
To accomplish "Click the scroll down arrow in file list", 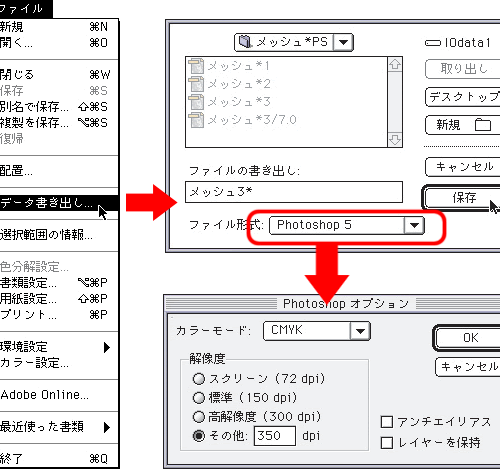I will click(395, 140).
